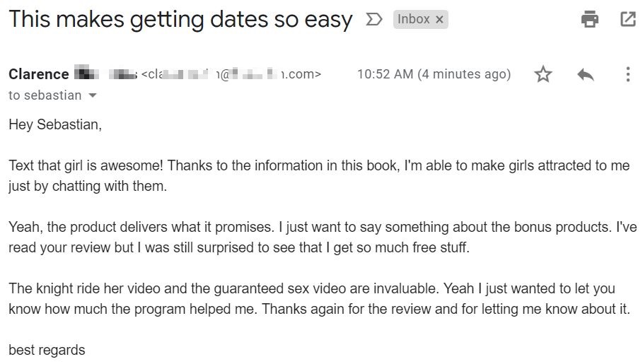Open the three-dot more options menu
This screenshot has height=364, width=643.
tap(628, 74)
